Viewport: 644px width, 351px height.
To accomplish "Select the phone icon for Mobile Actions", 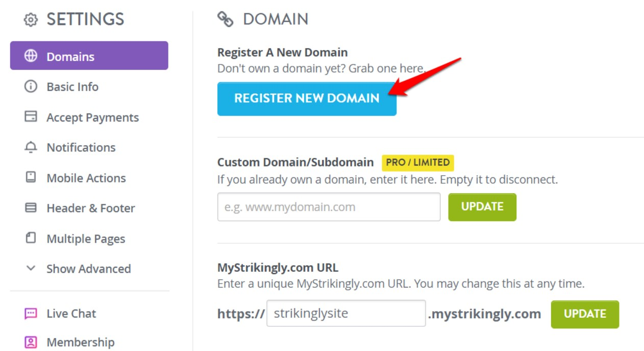I will (31, 178).
